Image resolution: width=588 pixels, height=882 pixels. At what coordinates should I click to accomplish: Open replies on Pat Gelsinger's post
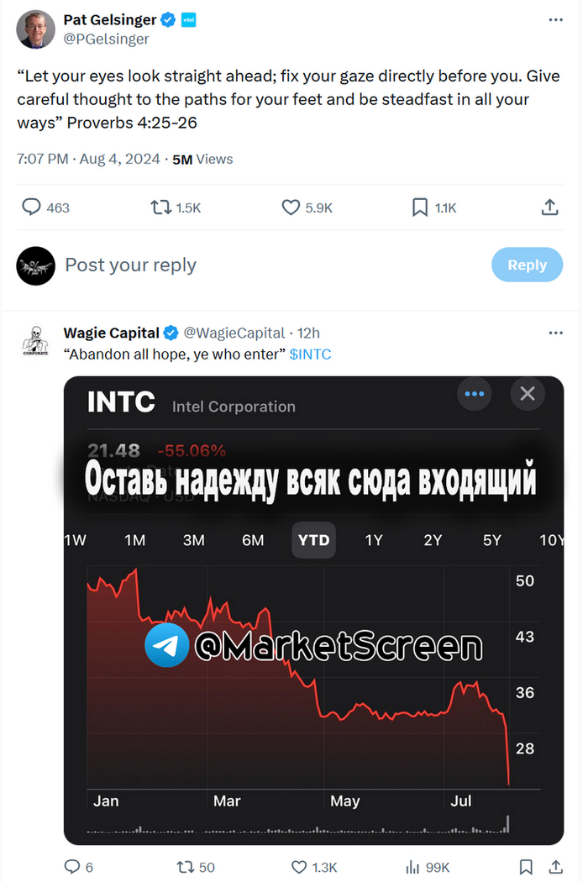(31, 207)
